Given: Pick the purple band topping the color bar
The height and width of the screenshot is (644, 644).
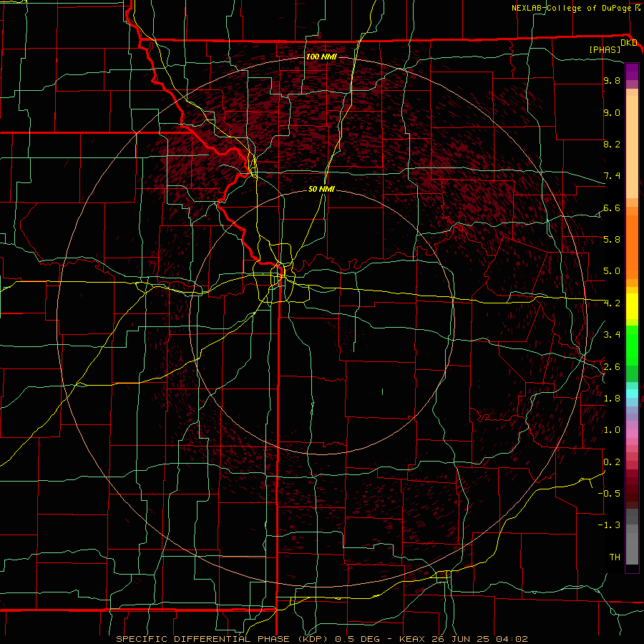Looking at the screenshot, I should [x=632, y=72].
